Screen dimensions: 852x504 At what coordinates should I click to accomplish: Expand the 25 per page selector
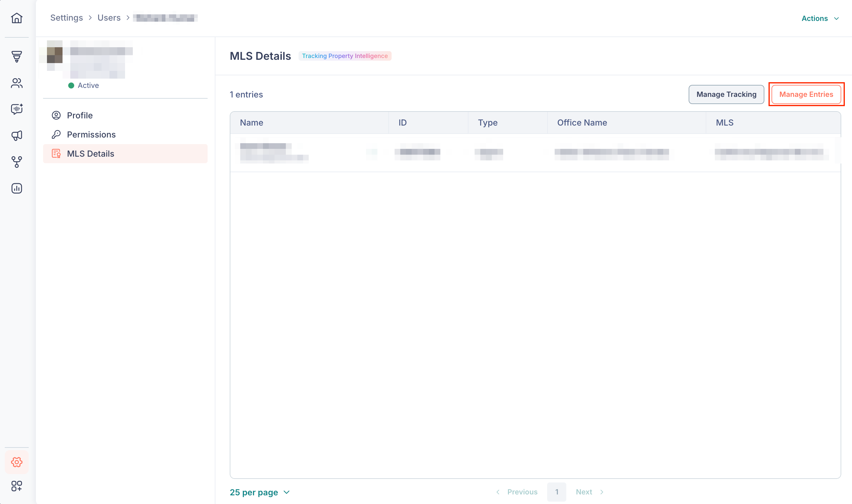260,492
